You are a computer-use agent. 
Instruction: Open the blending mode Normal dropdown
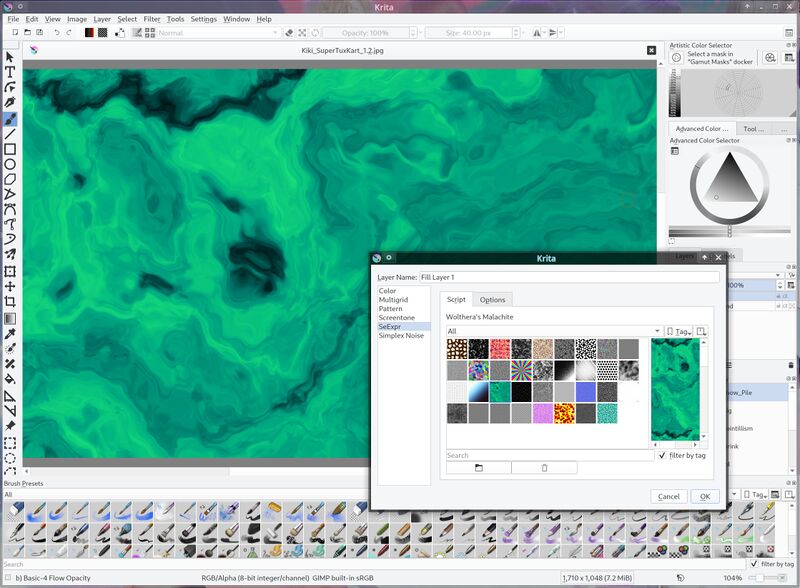point(218,33)
